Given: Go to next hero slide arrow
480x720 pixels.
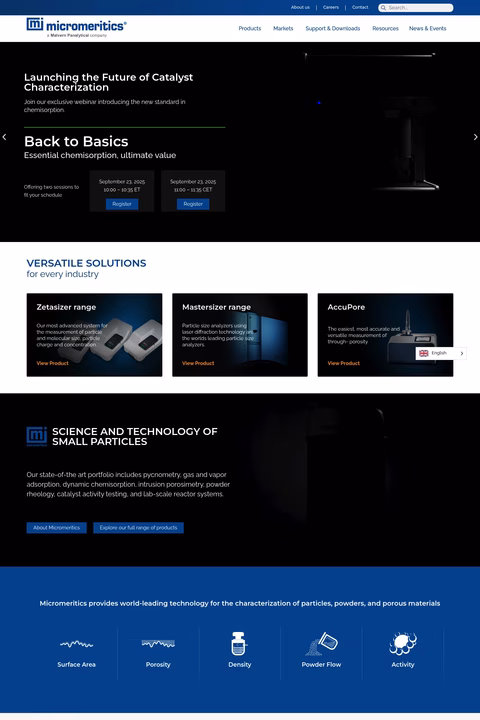Looking at the screenshot, I should tap(475, 137).
